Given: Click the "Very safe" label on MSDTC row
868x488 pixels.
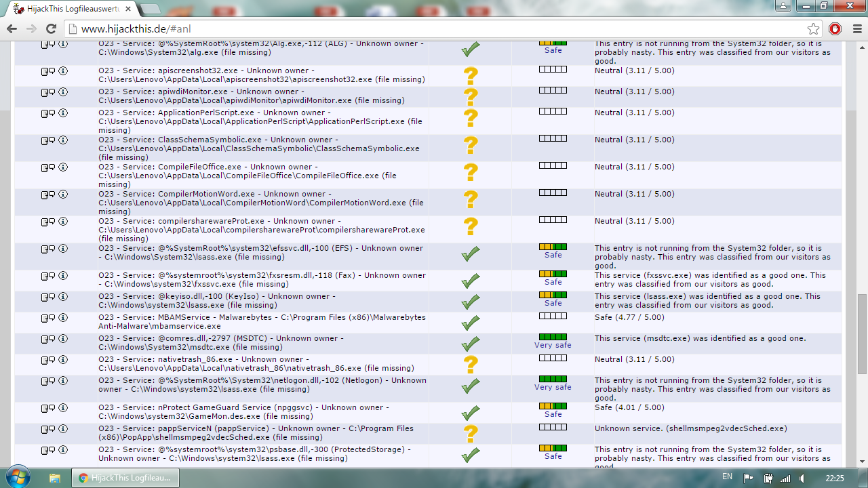Looking at the screenshot, I should click(x=553, y=345).
